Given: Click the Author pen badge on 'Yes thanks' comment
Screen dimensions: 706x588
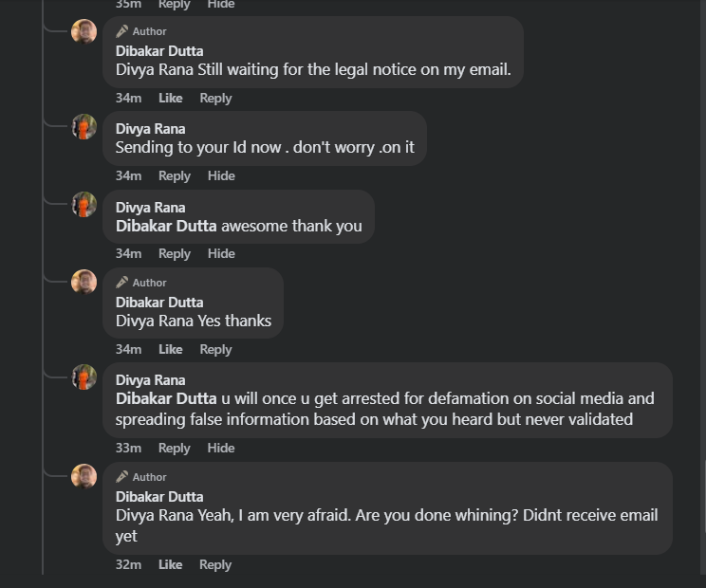Looking at the screenshot, I should tap(122, 282).
